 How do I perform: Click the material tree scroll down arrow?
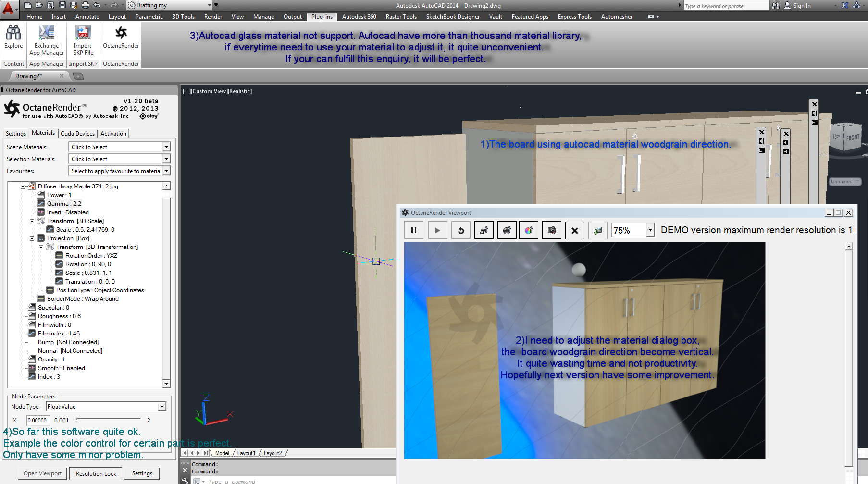(x=166, y=384)
